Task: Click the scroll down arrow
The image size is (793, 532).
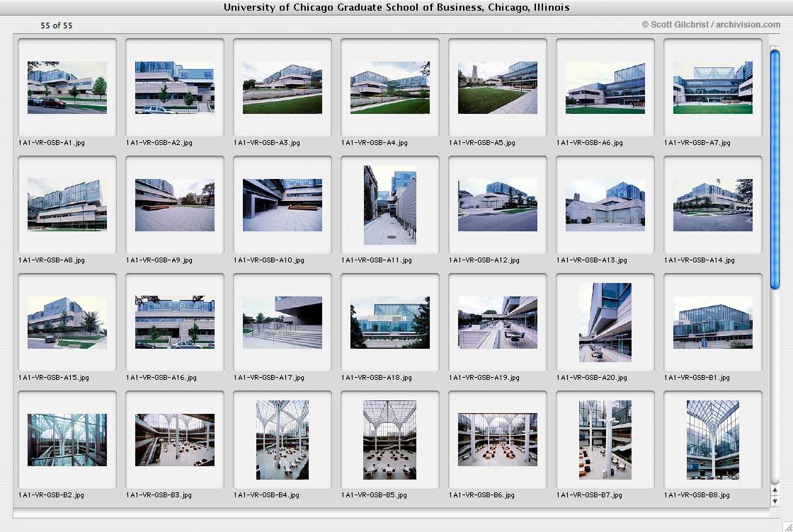Action: (x=775, y=501)
